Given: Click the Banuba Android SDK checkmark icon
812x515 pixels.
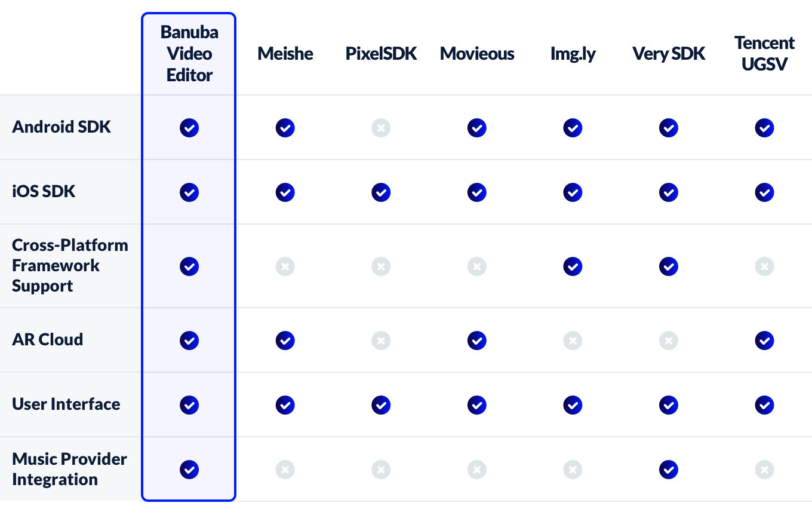Looking at the screenshot, I should (189, 128).
